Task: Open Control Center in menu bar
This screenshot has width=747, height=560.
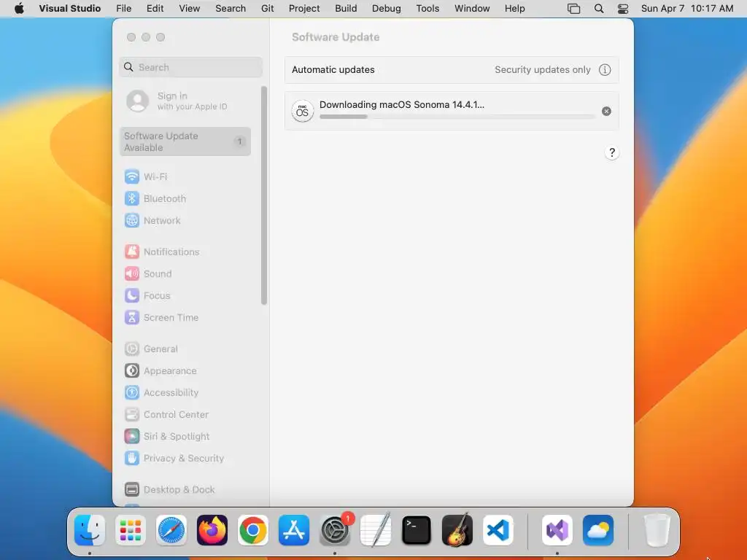Action: pyautogui.click(x=623, y=9)
